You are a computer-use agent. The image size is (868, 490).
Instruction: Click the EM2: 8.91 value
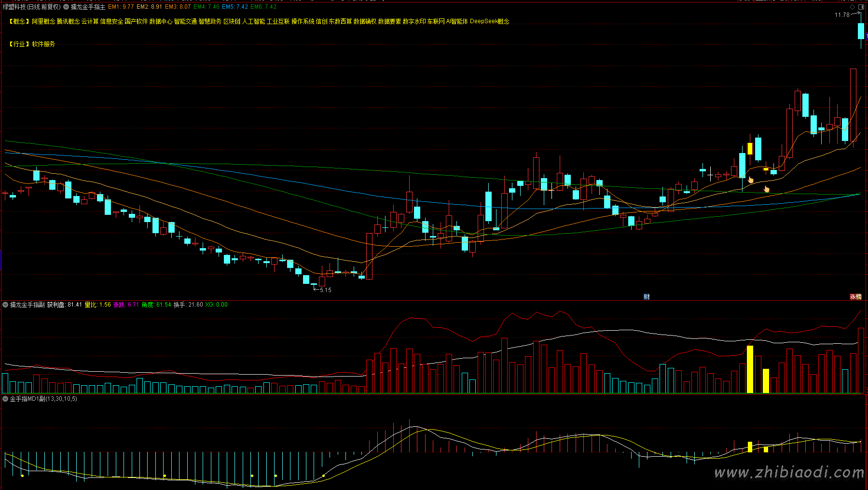[x=150, y=7]
